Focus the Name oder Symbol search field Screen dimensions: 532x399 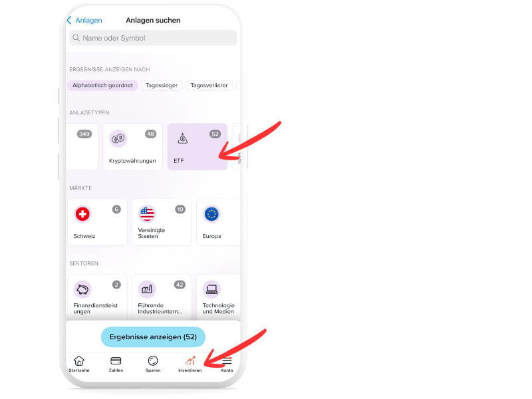tap(153, 38)
